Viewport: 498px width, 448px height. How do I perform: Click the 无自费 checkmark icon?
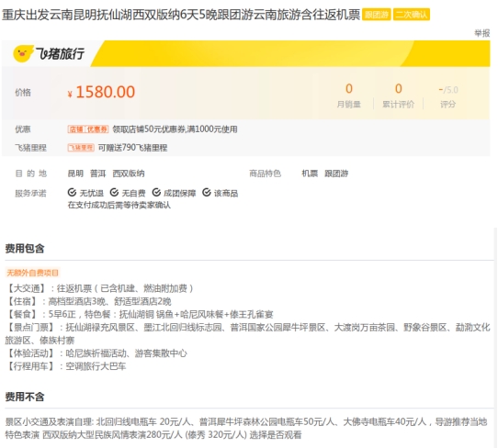tap(114, 192)
